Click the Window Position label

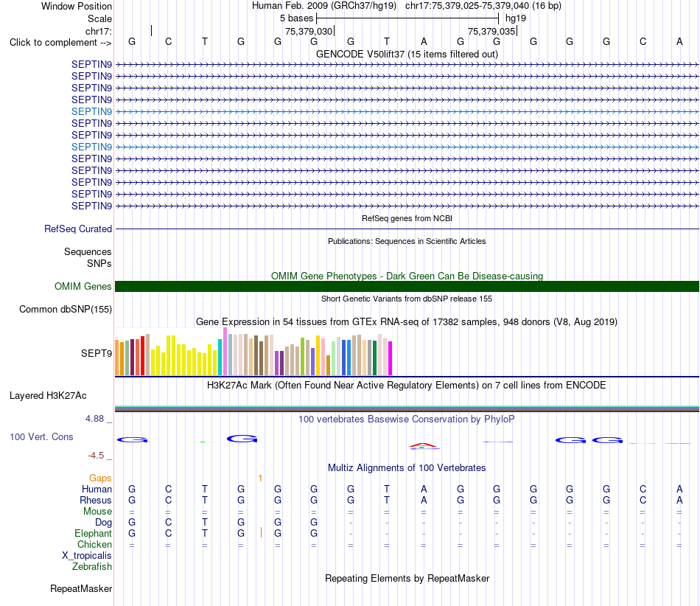pyautogui.click(x=77, y=6)
